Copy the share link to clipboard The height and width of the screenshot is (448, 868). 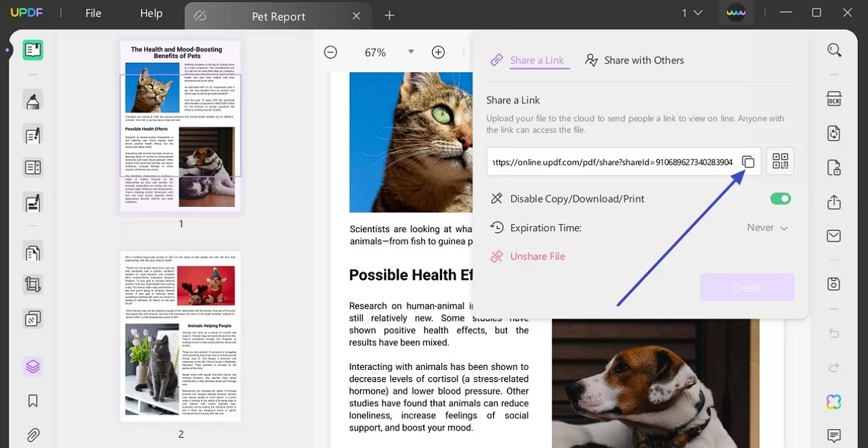748,162
